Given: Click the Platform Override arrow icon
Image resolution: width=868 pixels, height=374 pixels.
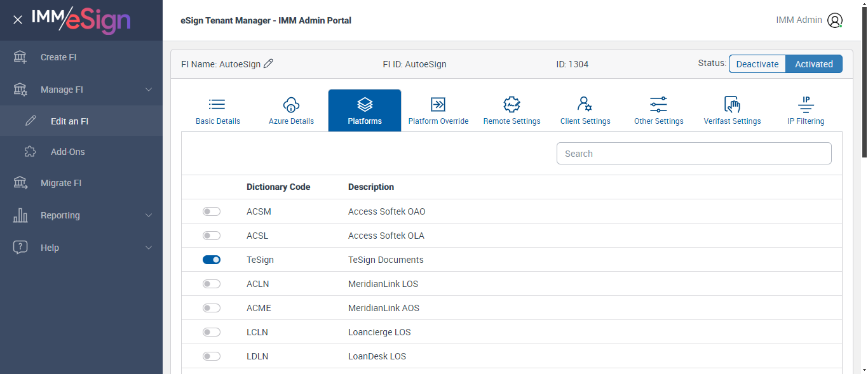Looking at the screenshot, I should [x=438, y=105].
